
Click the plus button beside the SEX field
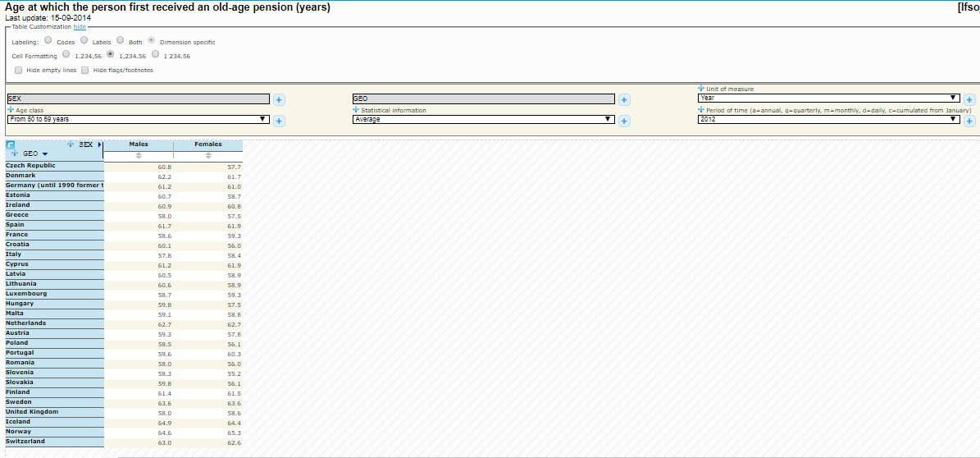coord(279,100)
